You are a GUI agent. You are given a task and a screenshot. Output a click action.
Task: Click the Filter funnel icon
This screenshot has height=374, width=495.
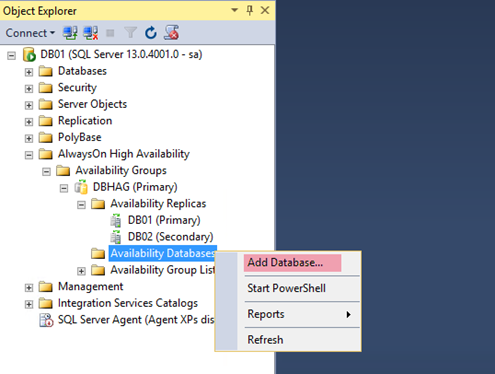click(x=130, y=33)
